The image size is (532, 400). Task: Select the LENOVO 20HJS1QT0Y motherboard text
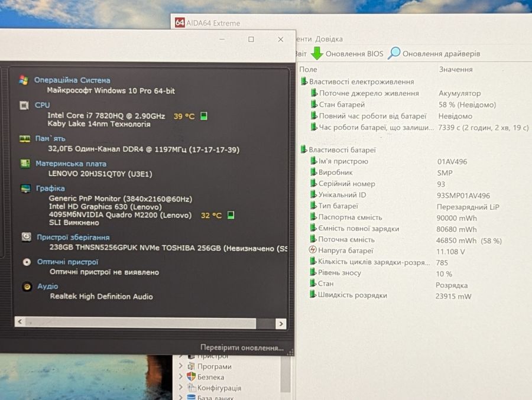pos(100,174)
